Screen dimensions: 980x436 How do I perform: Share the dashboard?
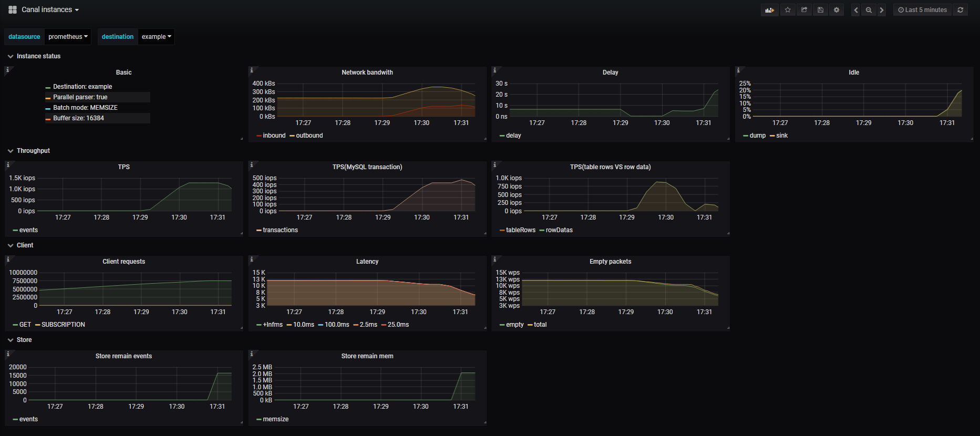(x=804, y=10)
